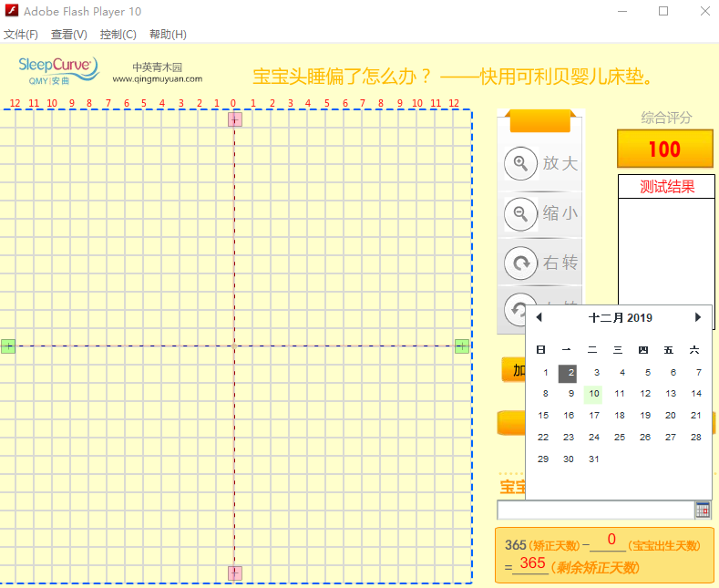Screen dimensions: 719x588
Task: Click the 放大 zoom-in magnifier icon
Action: point(520,163)
